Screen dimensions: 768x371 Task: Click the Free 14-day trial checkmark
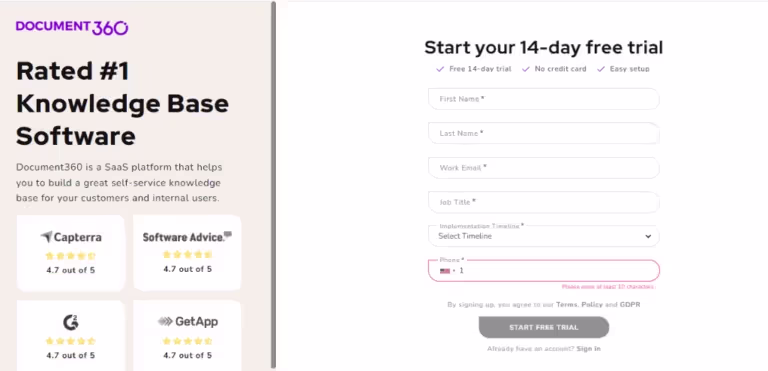point(440,69)
